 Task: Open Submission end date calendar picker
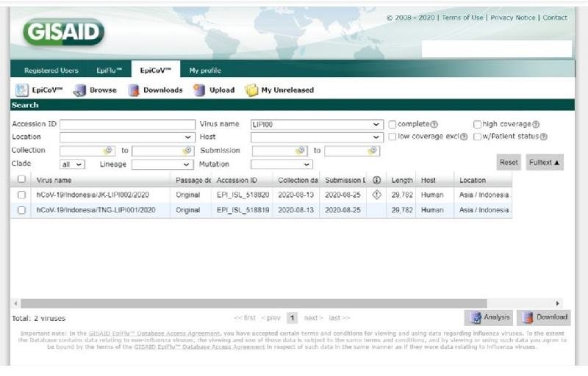[x=373, y=151]
